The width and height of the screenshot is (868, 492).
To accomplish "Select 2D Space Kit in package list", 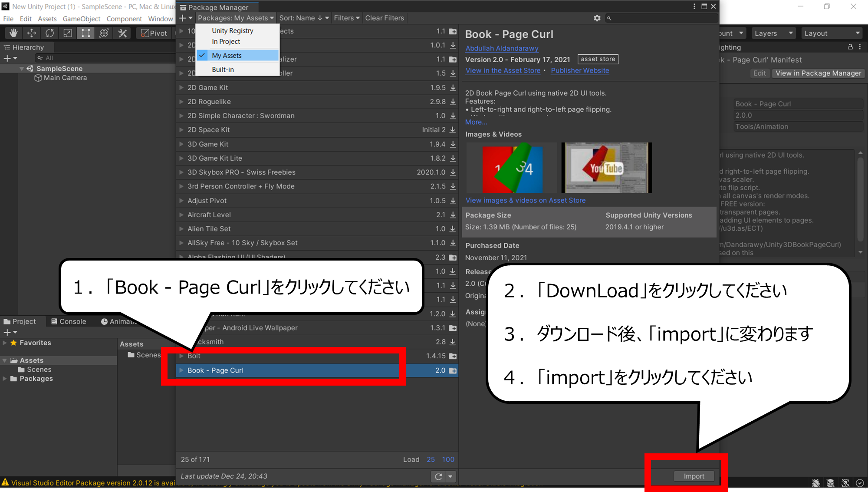I will [x=317, y=130].
